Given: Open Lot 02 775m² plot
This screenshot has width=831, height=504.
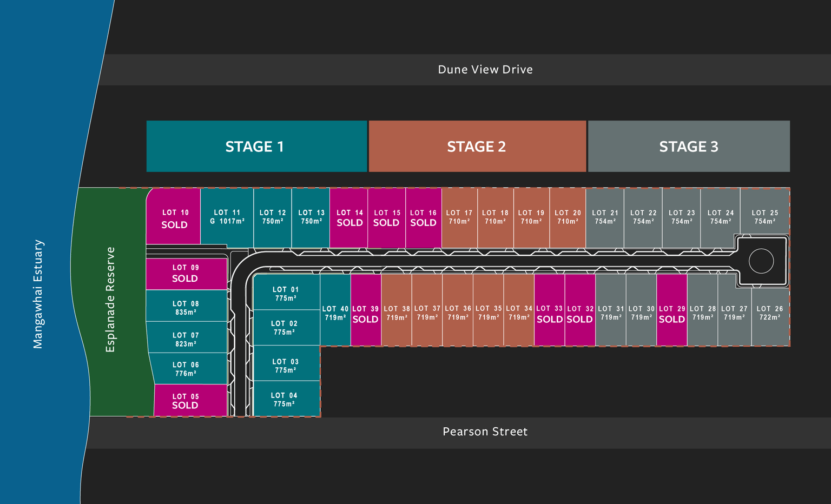Looking at the screenshot, I should click(x=286, y=328).
